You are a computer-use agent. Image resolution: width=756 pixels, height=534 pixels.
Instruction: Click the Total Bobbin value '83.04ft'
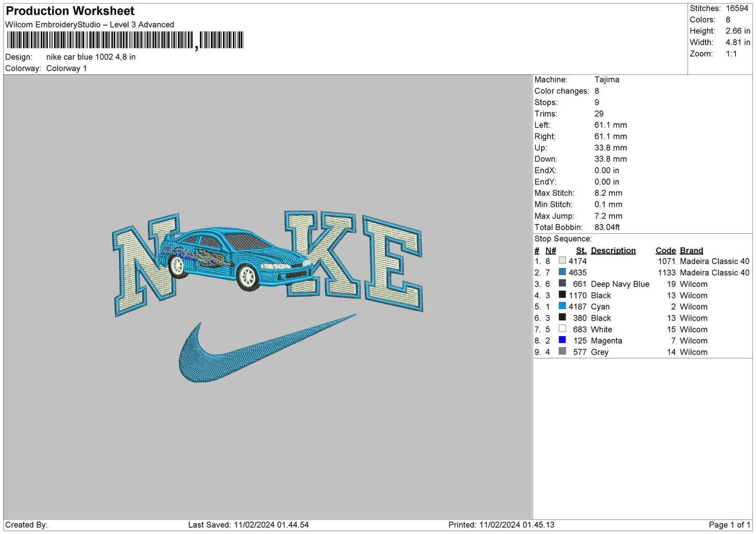point(607,227)
